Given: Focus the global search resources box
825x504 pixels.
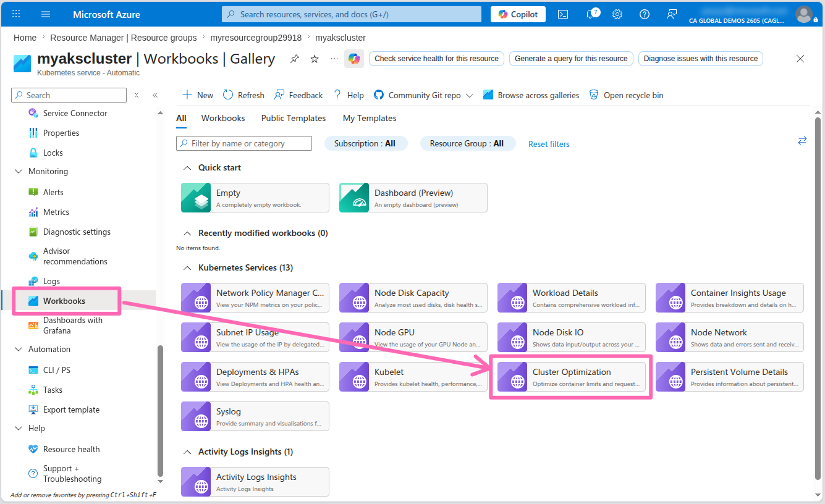Looking at the screenshot, I should (x=352, y=14).
